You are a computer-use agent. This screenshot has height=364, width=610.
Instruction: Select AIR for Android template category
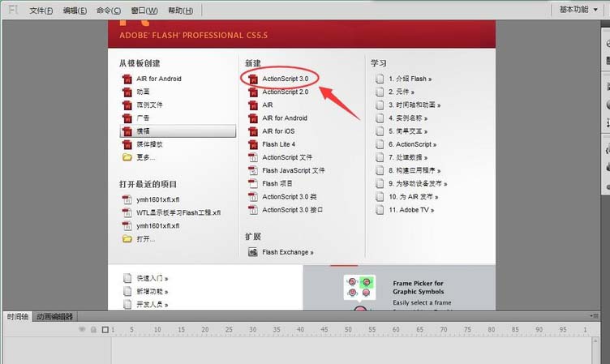pyautogui.click(x=159, y=79)
